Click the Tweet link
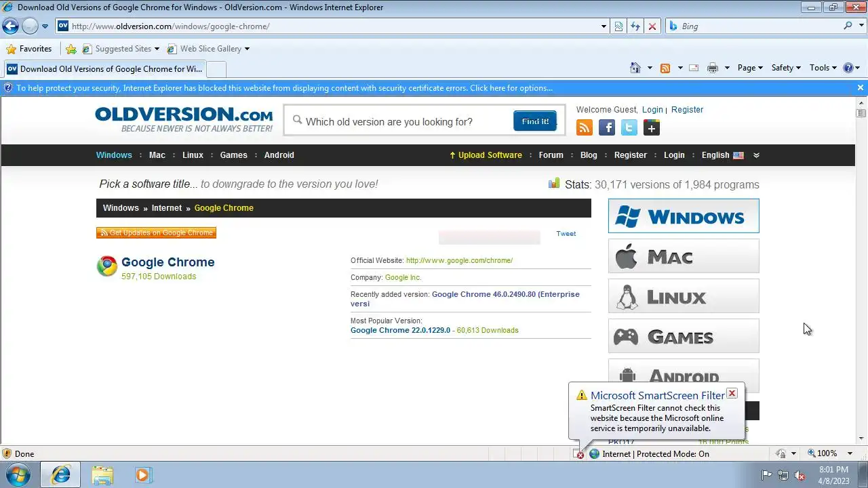868x488 pixels. (x=566, y=234)
